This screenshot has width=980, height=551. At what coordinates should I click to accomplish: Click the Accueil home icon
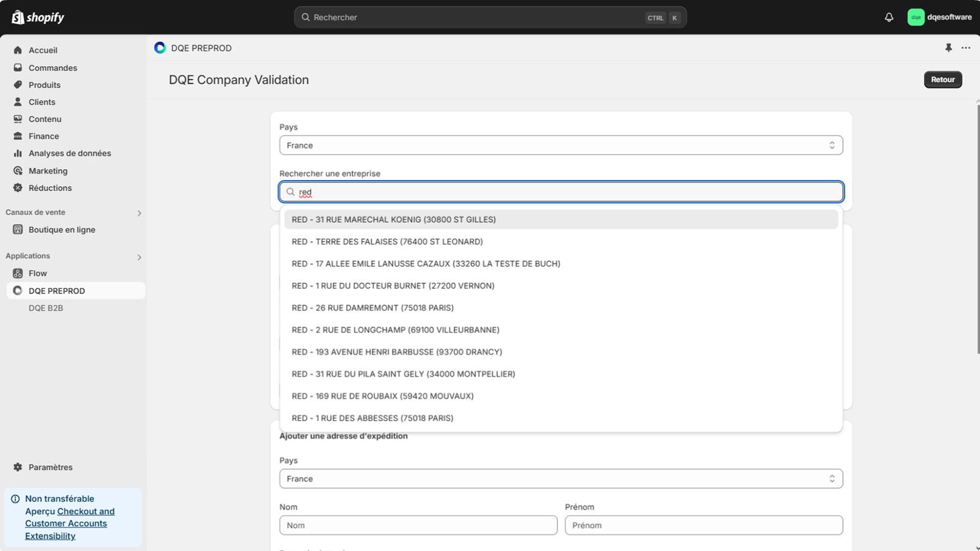click(x=18, y=50)
